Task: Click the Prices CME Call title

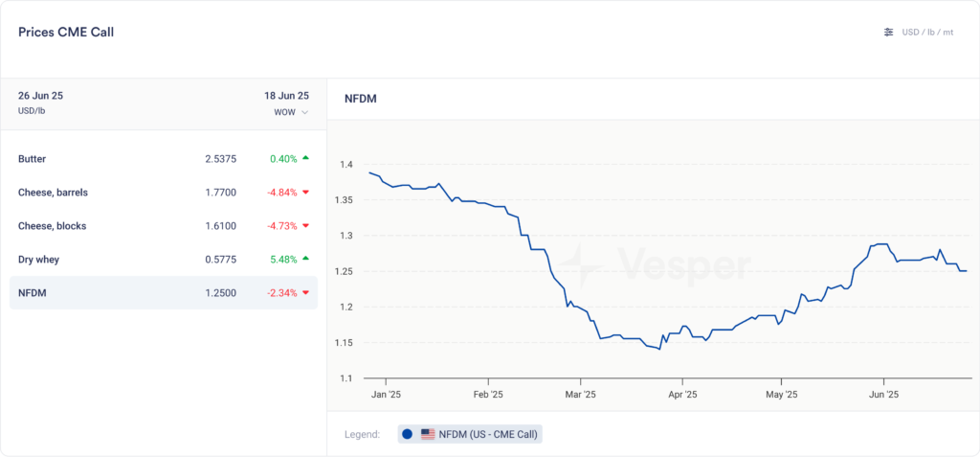Action: 66,33
